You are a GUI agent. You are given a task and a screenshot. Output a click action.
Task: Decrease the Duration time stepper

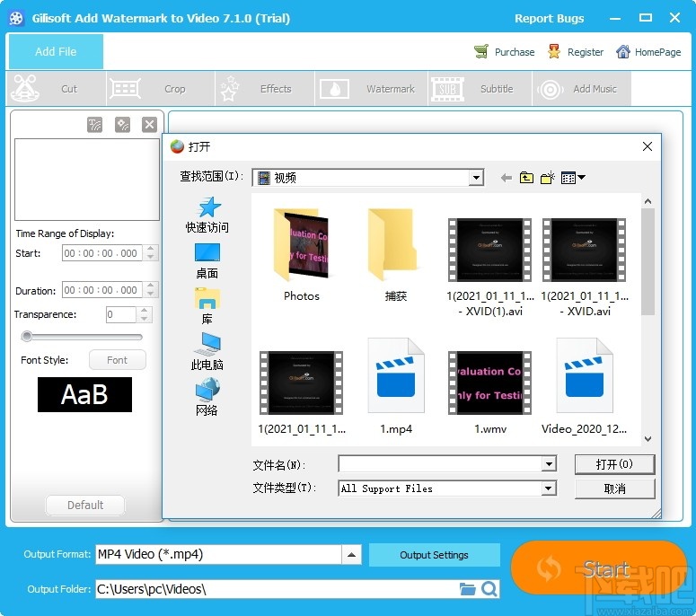point(151,294)
